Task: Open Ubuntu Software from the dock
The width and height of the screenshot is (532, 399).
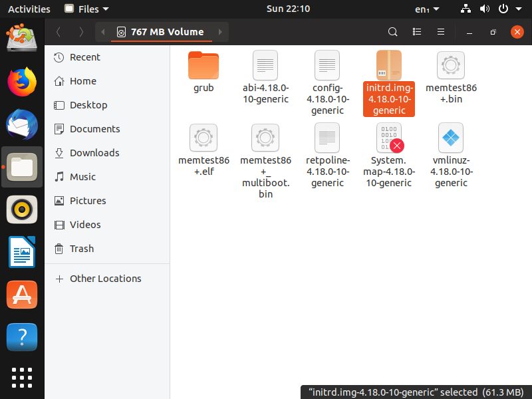Action: pos(22,294)
